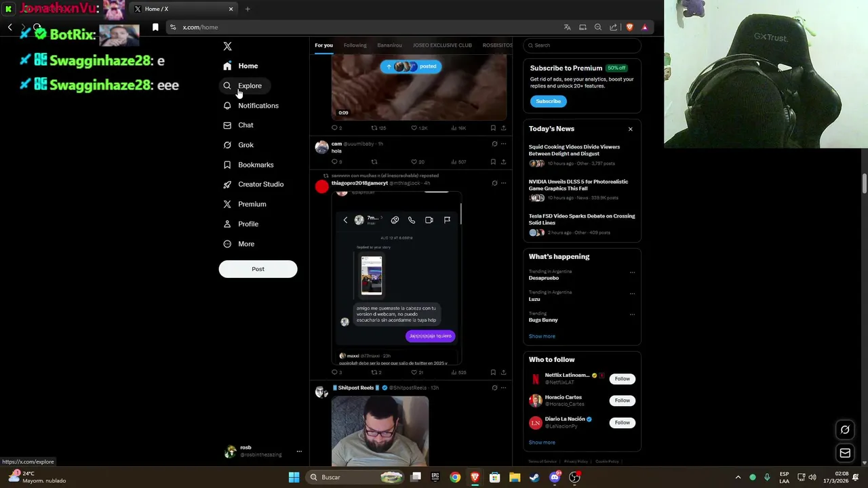Click the Brave Shields icon
This screenshot has width=868, height=488.
[629, 27]
